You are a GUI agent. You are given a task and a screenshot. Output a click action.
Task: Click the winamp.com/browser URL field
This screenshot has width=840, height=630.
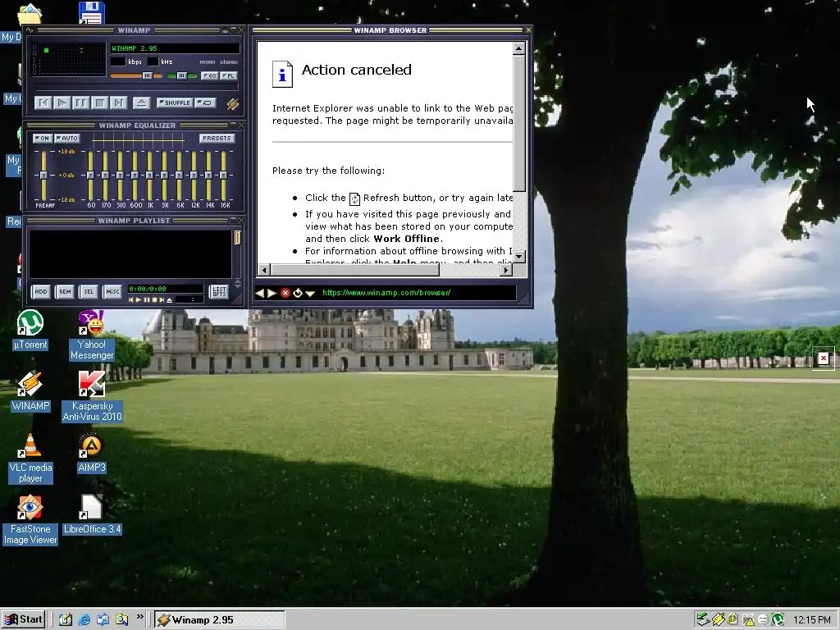point(418,293)
